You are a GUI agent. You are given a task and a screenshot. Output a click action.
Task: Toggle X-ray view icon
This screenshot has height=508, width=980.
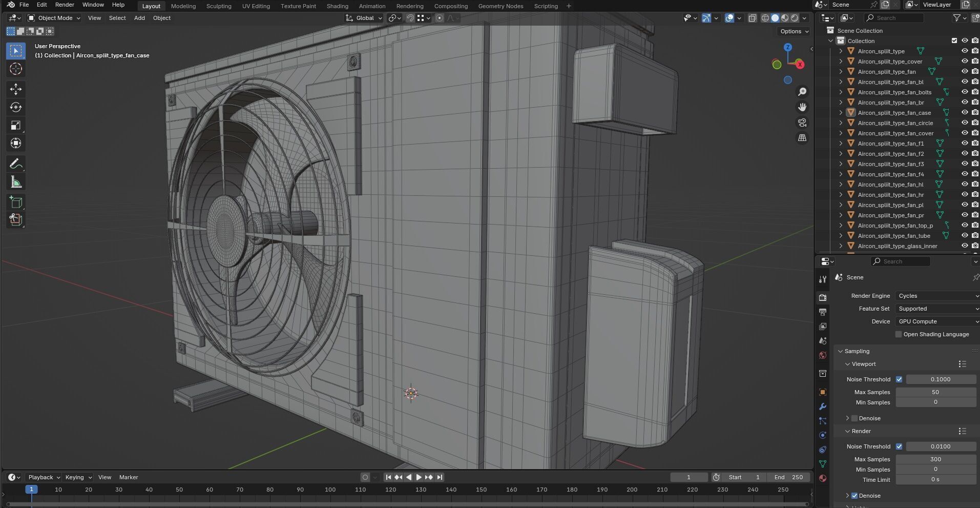752,18
